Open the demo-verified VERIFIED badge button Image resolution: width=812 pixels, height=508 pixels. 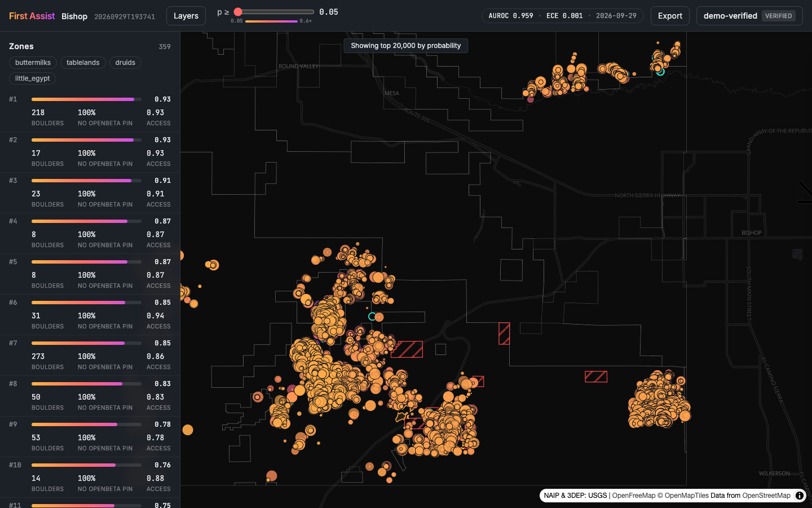749,16
